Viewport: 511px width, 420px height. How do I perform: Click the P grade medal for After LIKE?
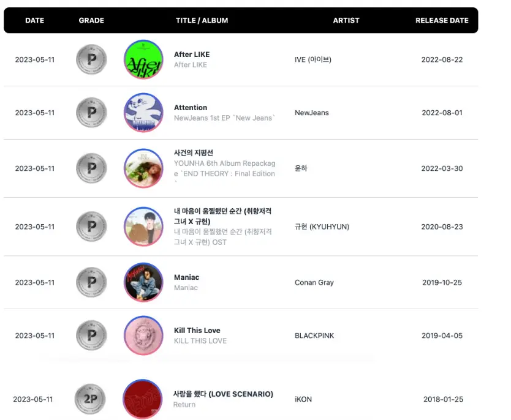pyautogui.click(x=91, y=59)
